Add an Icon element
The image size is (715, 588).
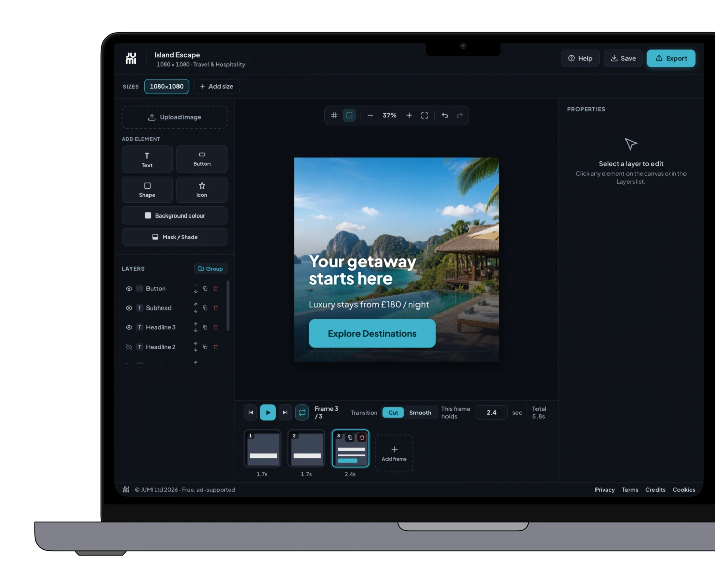[x=202, y=190]
